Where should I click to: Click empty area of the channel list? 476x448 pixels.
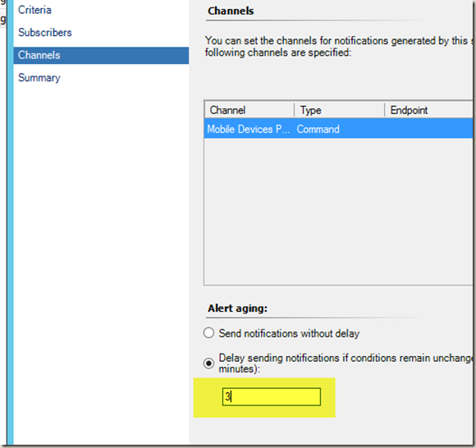(x=338, y=212)
